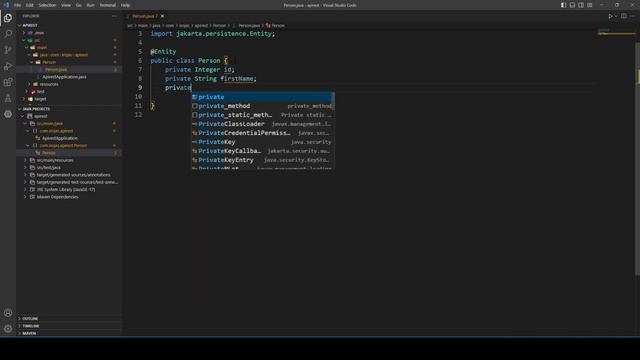This screenshot has width=640, height=360.
Task: Click the code minimap preview
Action: pos(616,32)
